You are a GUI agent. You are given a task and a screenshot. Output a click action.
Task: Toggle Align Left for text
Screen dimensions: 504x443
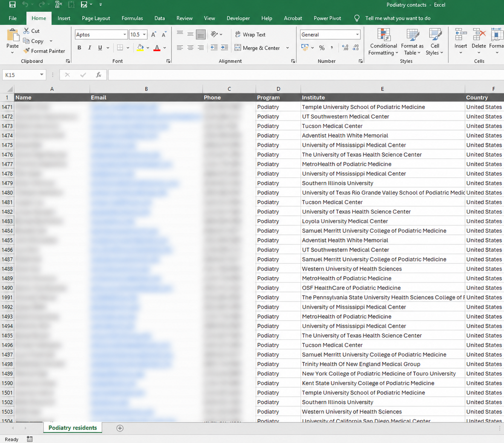[180, 47]
